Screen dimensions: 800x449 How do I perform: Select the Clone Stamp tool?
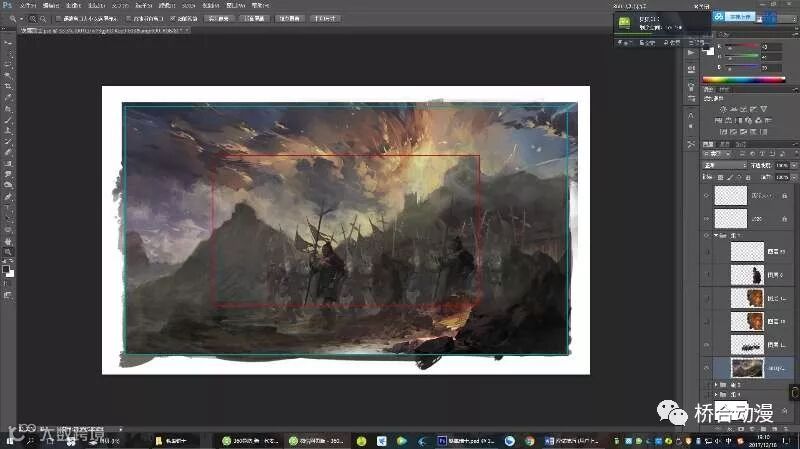tap(8, 131)
